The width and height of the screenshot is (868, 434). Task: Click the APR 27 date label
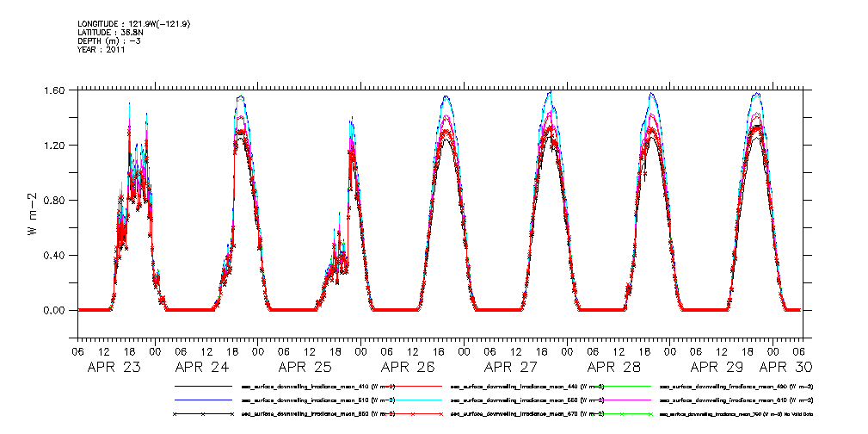[511, 367]
